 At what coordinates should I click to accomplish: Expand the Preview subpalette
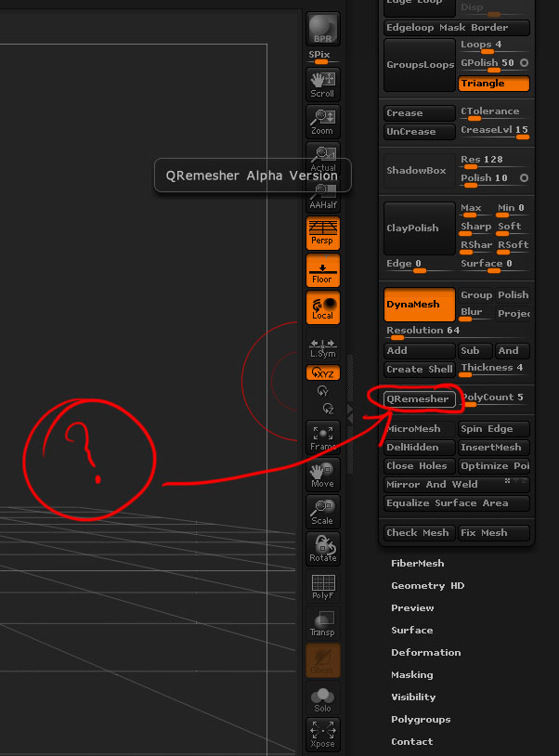point(412,607)
